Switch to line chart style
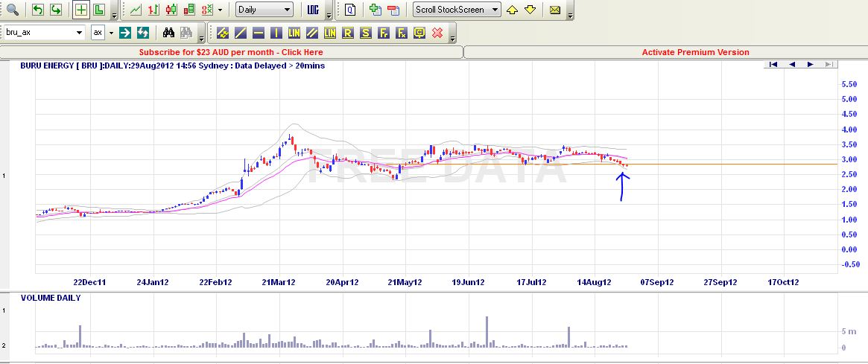 (135, 10)
